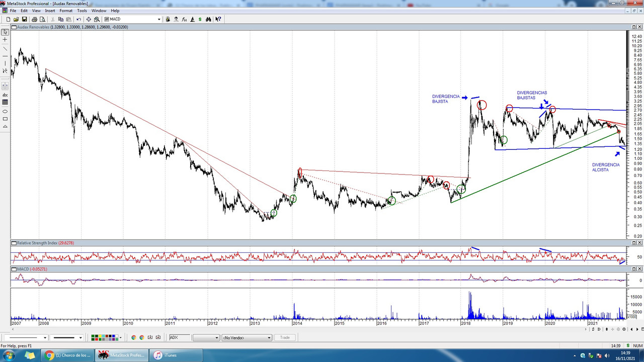
Task: Select the rectangle drawing tool
Action: [5, 119]
